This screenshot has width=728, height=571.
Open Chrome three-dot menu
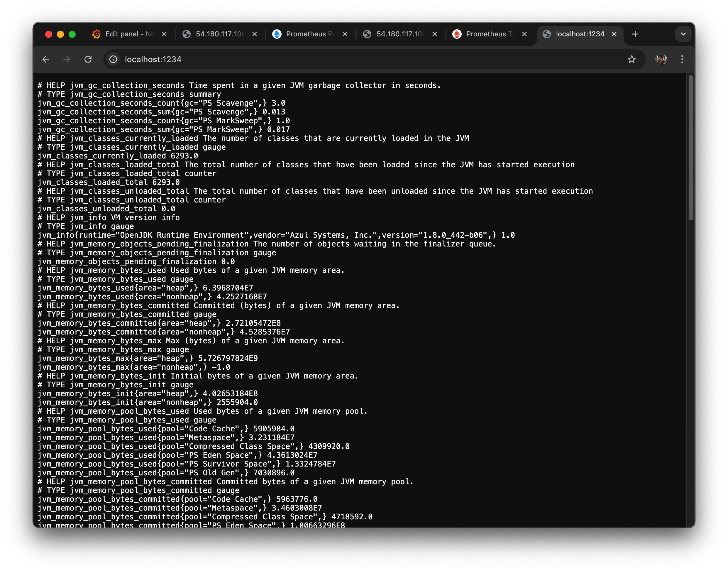(682, 59)
